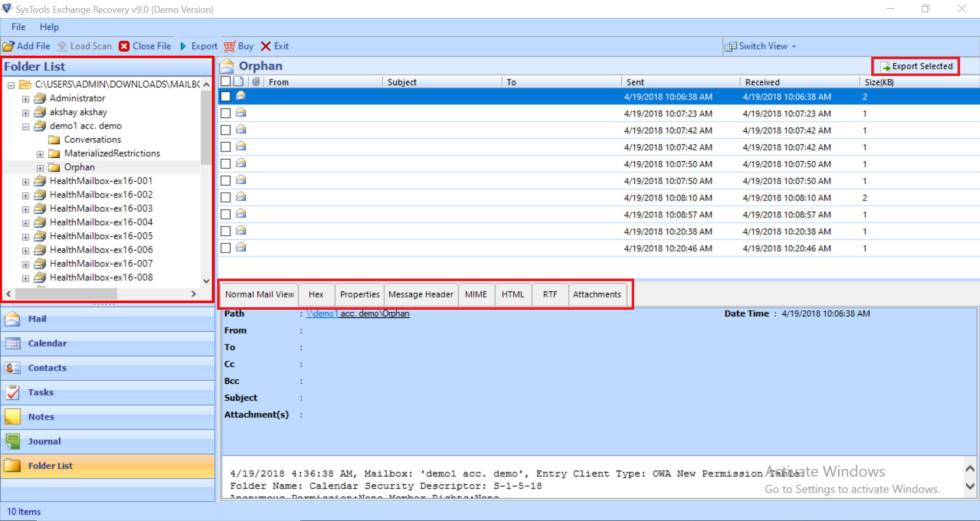Select the checkbox of the last message
Screen dimensions: 980x521
click(x=225, y=248)
